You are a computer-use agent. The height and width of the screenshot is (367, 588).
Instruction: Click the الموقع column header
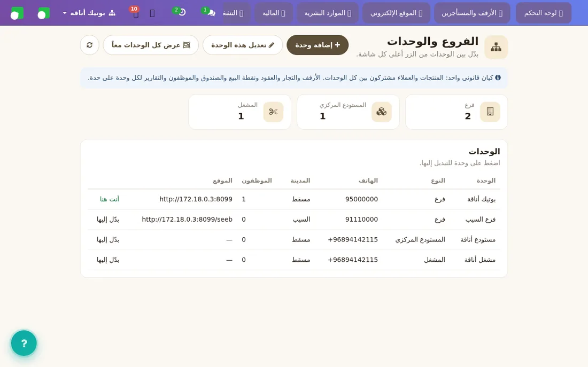pyautogui.click(x=223, y=181)
